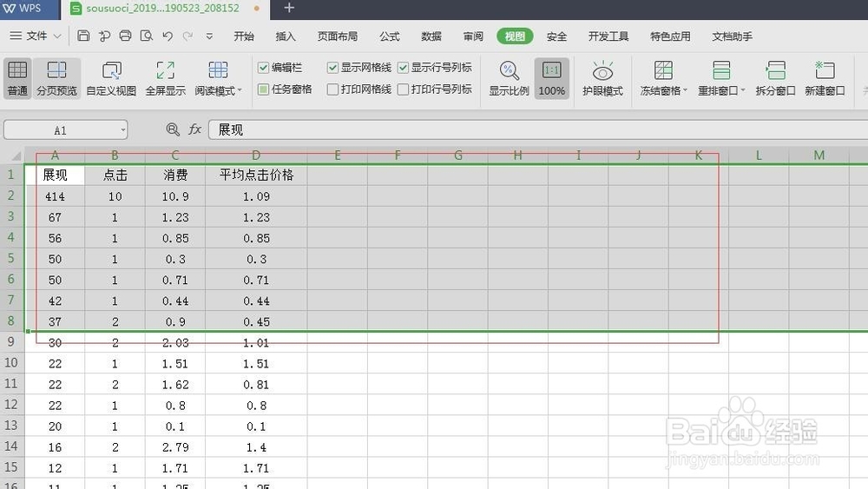Click the fx insert function icon
The width and height of the screenshot is (868, 489).
(194, 129)
